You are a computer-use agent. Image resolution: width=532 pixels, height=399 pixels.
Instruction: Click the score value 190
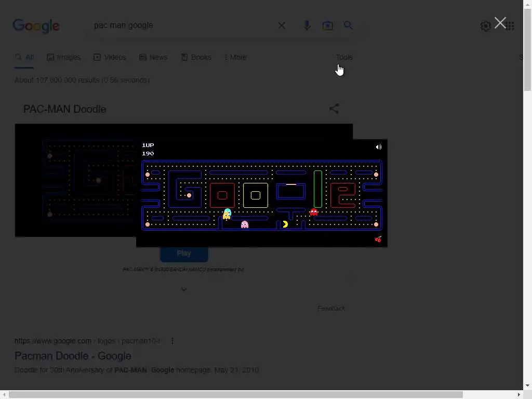click(x=148, y=153)
